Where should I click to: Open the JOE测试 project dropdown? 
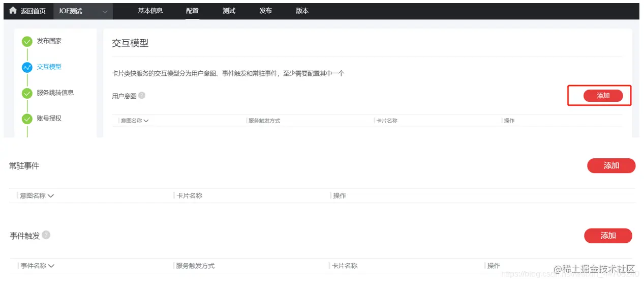click(83, 11)
